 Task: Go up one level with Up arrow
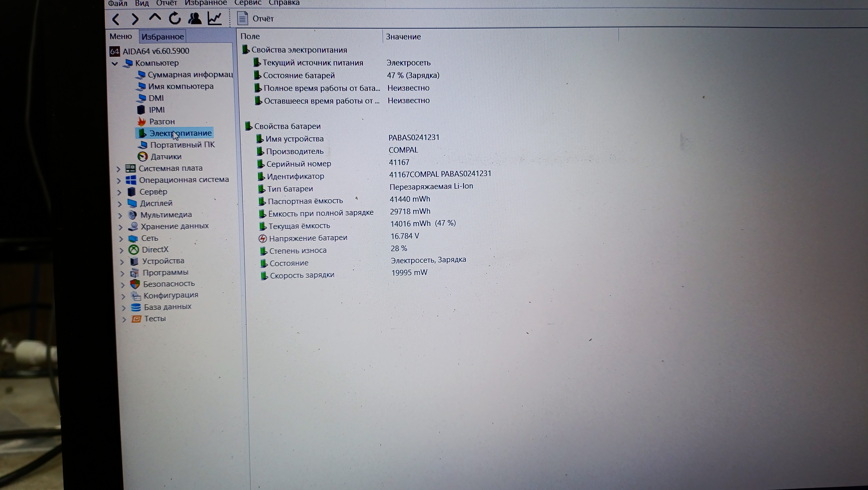click(x=155, y=17)
